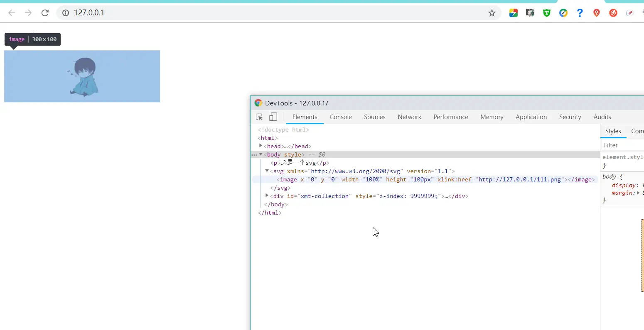Open the Sources tab
Image resolution: width=644 pixels, height=330 pixels.
point(375,117)
